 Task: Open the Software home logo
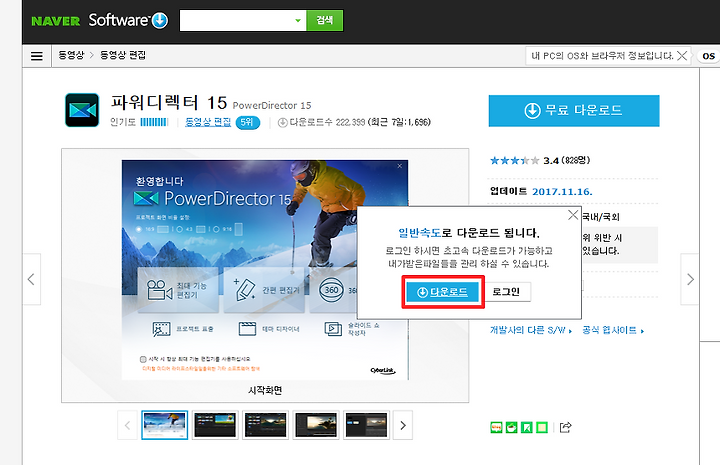pyautogui.click(x=128, y=20)
